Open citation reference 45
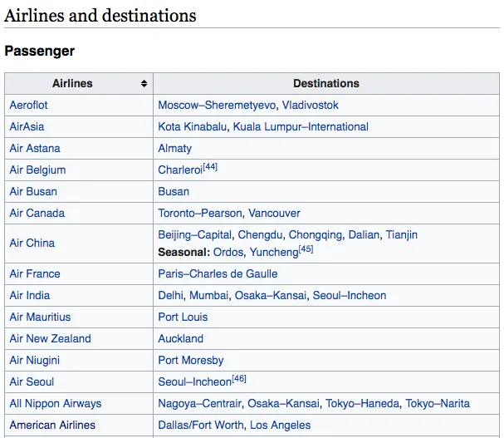 click(306, 249)
